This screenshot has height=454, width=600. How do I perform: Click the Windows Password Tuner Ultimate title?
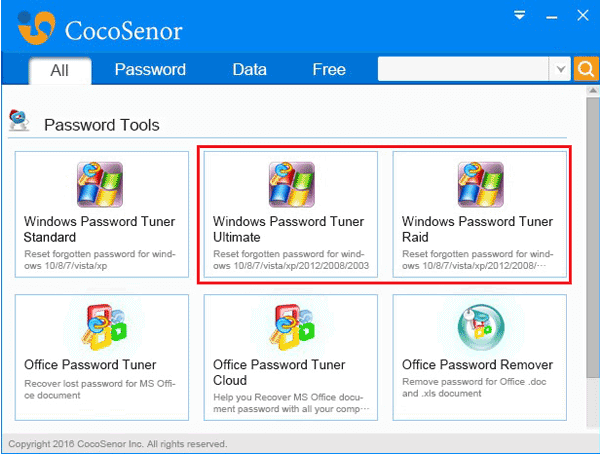[x=288, y=229]
